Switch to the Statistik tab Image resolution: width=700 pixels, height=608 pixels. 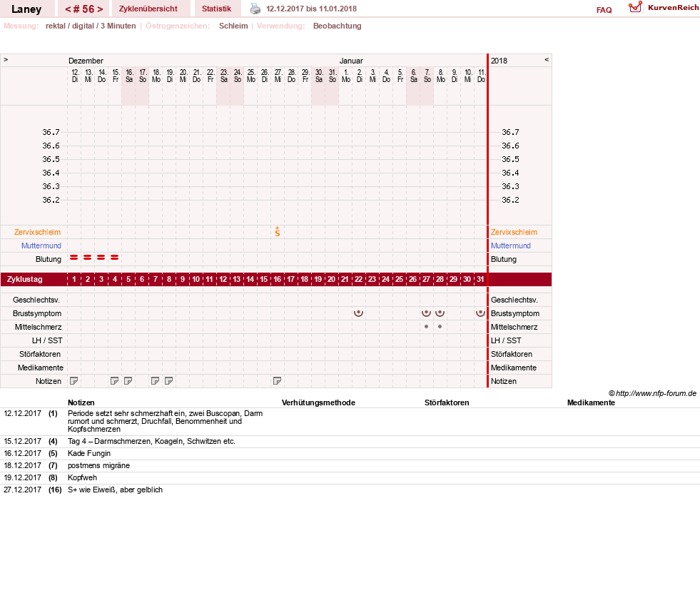tap(216, 9)
